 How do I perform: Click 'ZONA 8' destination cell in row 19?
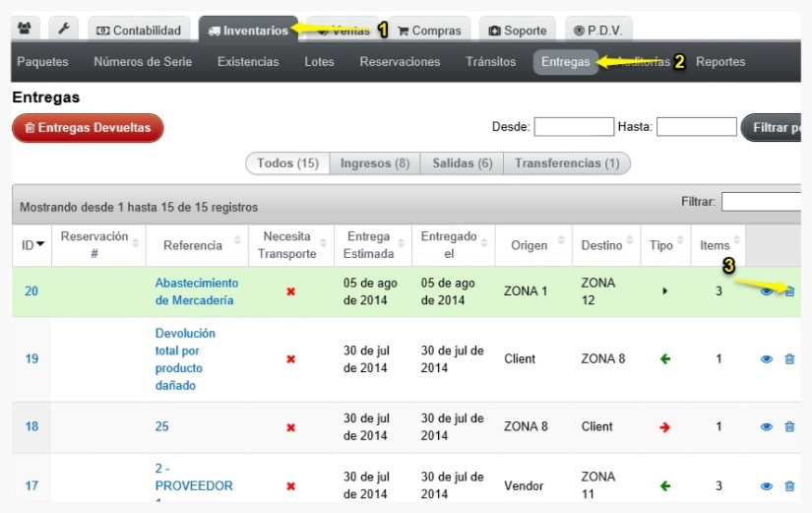[x=602, y=358]
